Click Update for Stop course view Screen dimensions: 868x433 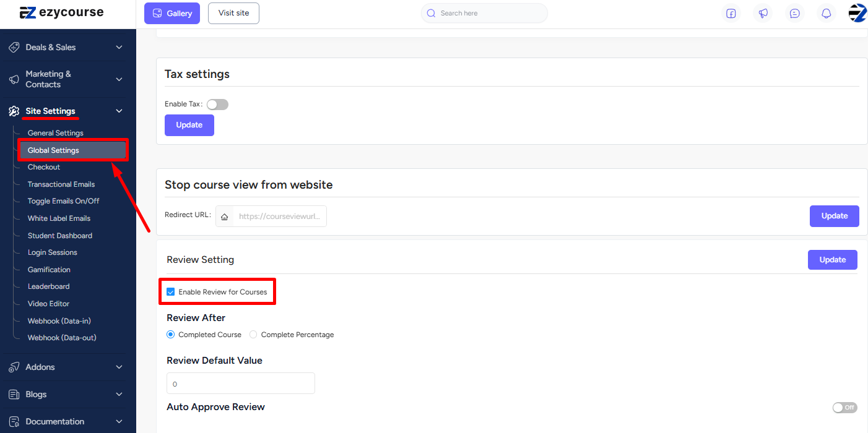835,216
